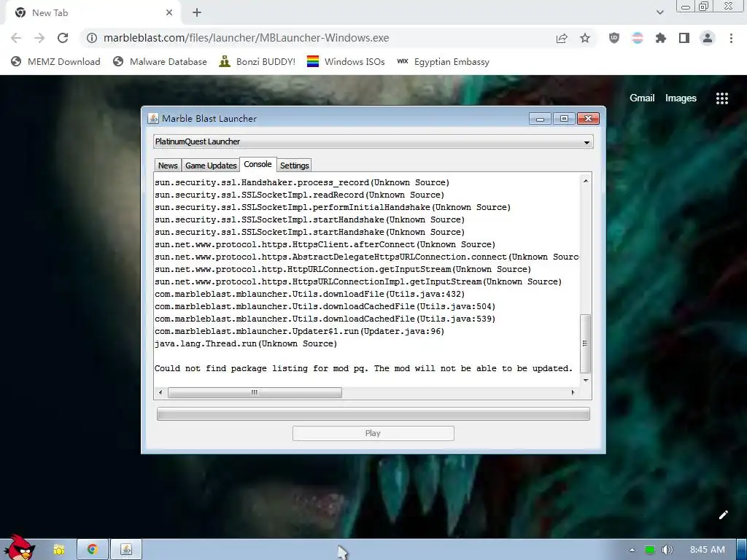The height and width of the screenshot is (560, 747).
Task: Click the 'Could not find package listing' line
Action: (363, 368)
